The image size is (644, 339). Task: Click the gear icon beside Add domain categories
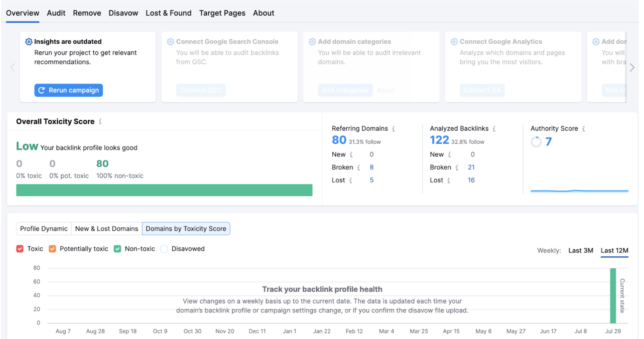point(312,42)
